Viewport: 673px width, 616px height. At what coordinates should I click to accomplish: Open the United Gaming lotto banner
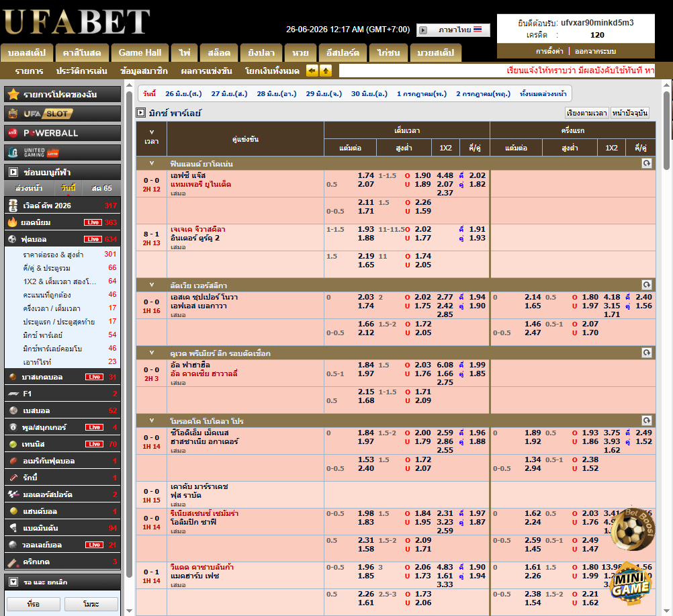[x=62, y=152]
